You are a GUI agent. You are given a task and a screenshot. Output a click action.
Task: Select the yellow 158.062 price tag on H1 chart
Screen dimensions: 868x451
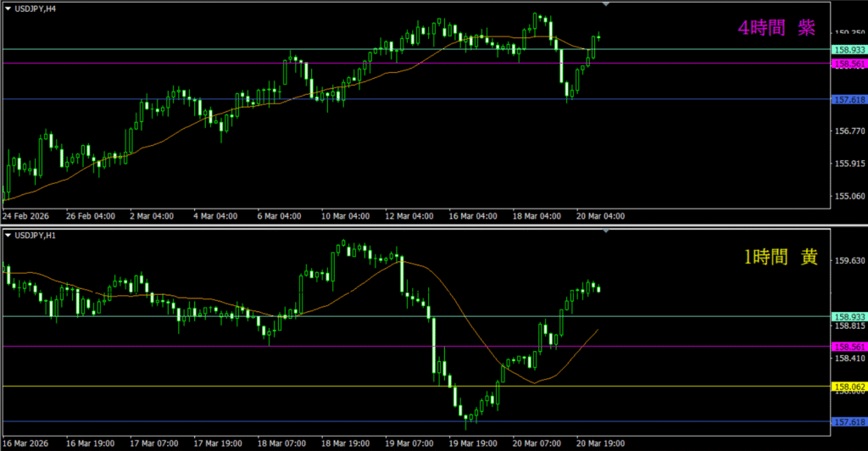coord(848,387)
